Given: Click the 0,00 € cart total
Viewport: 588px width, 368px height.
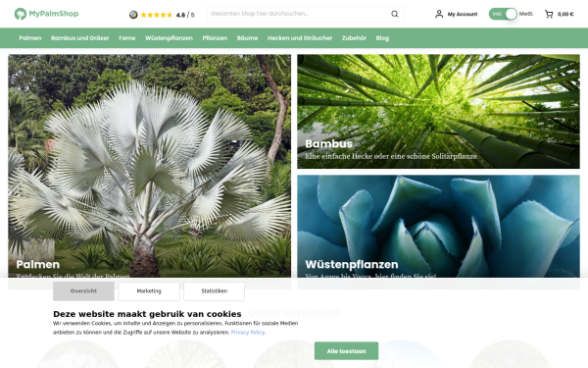Looking at the screenshot, I should 565,15.
